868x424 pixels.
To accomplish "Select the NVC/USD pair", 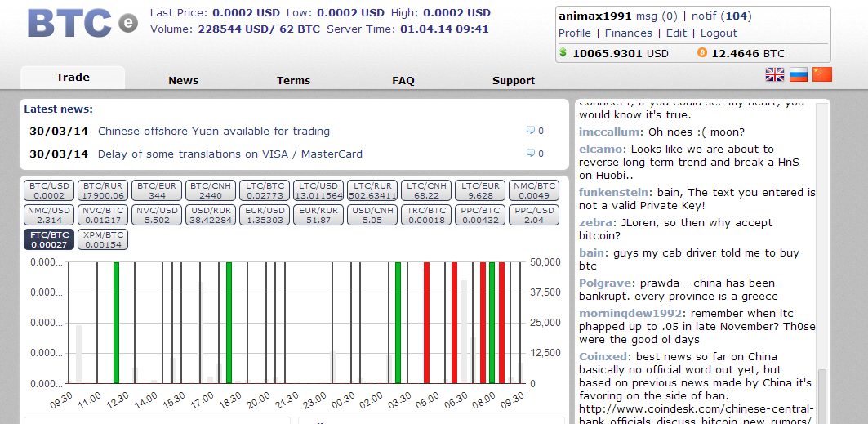I will (157, 215).
